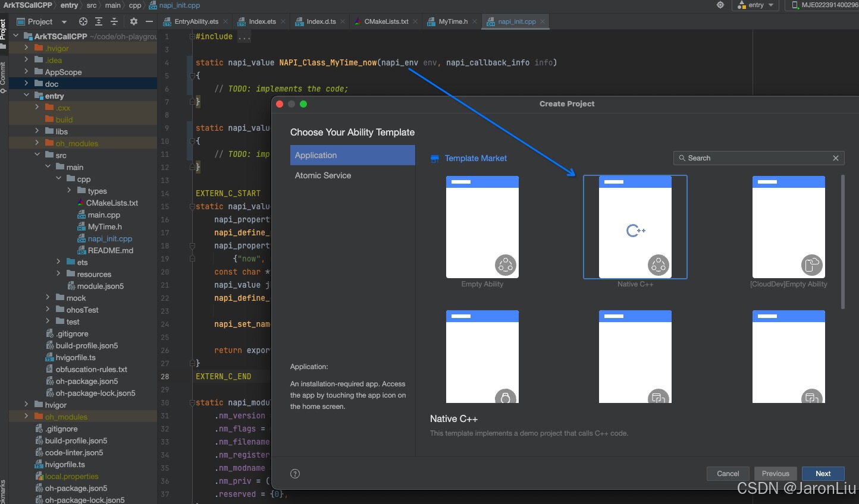Select the [CloudDev]Empty Ability template card
Screen dimensions: 859x504
point(788,227)
